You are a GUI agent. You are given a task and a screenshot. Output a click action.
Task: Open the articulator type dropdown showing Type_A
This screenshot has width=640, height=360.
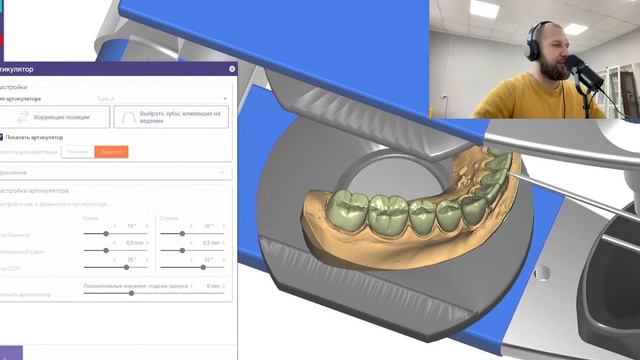[161, 99]
